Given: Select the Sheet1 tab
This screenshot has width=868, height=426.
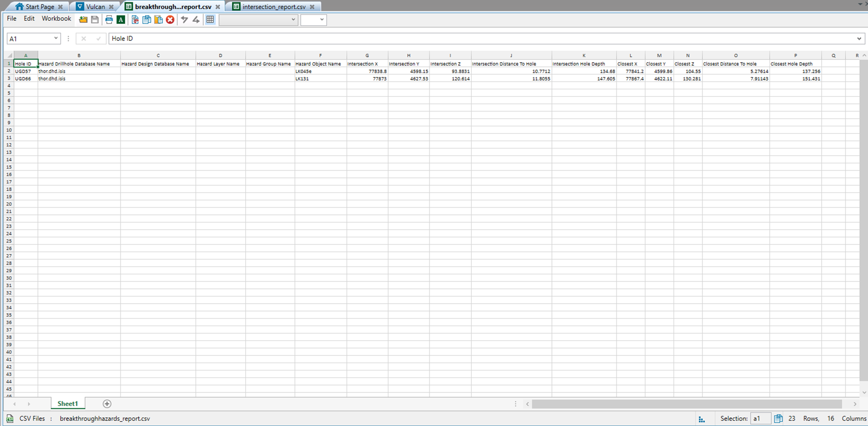Looking at the screenshot, I should point(68,404).
